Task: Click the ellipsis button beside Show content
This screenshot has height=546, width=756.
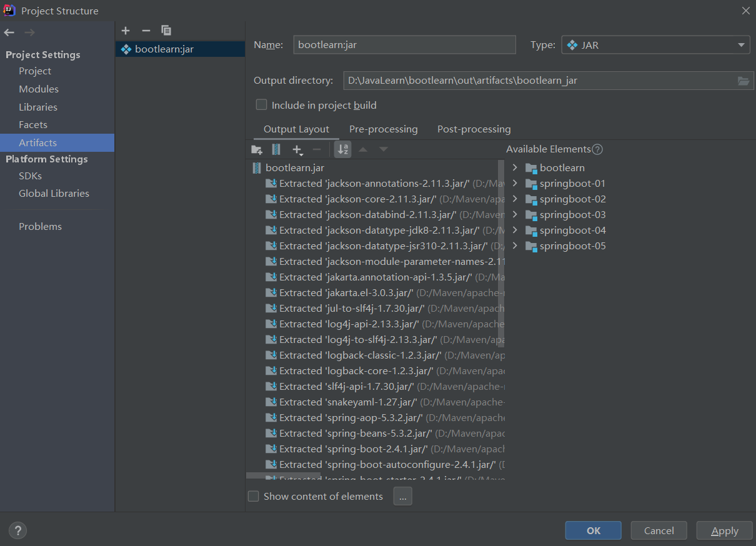Action: click(x=403, y=497)
